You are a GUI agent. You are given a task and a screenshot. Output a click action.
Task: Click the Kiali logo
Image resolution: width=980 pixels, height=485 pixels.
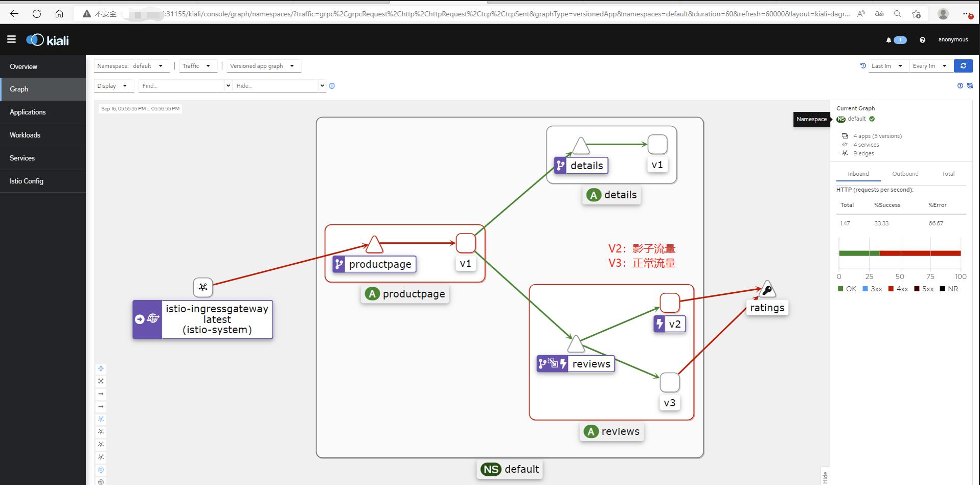[48, 40]
